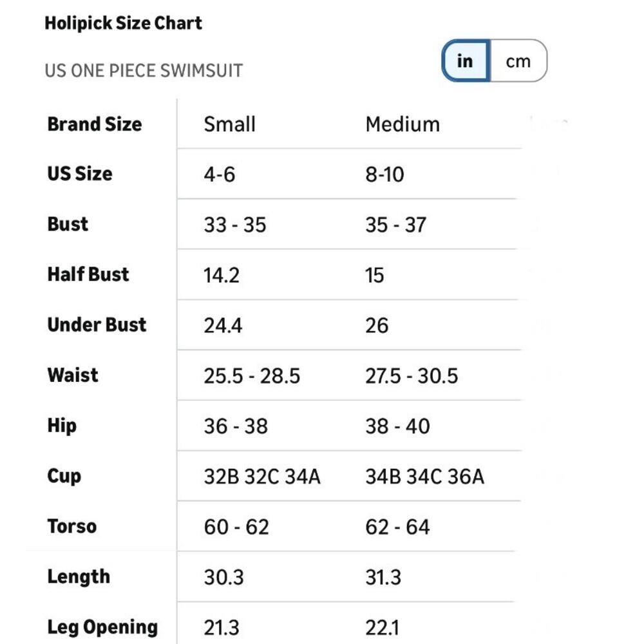The height and width of the screenshot is (644, 644).
Task: Select the Small cup sizes 32B 32C 34A
Action: (x=262, y=477)
